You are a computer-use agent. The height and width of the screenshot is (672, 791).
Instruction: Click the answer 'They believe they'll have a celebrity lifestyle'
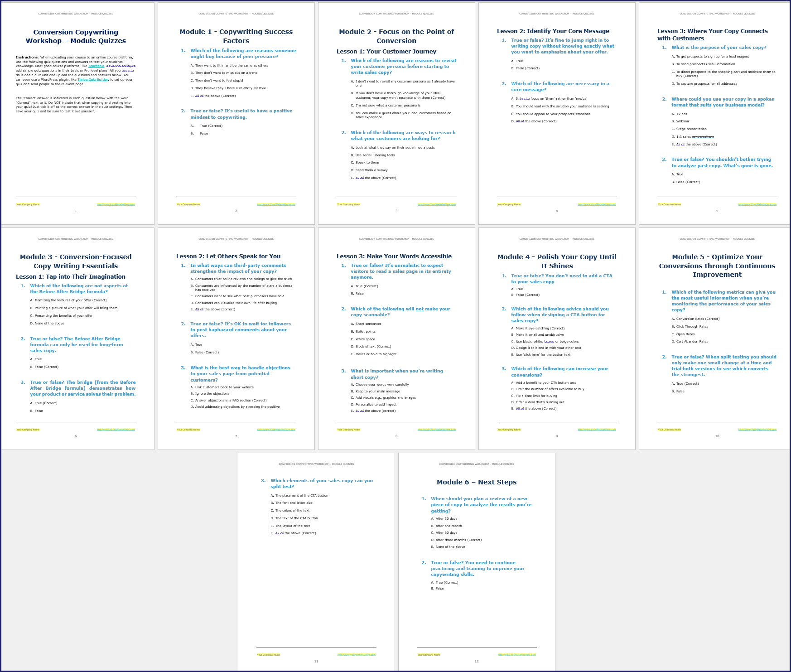pyautogui.click(x=228, y=88)
